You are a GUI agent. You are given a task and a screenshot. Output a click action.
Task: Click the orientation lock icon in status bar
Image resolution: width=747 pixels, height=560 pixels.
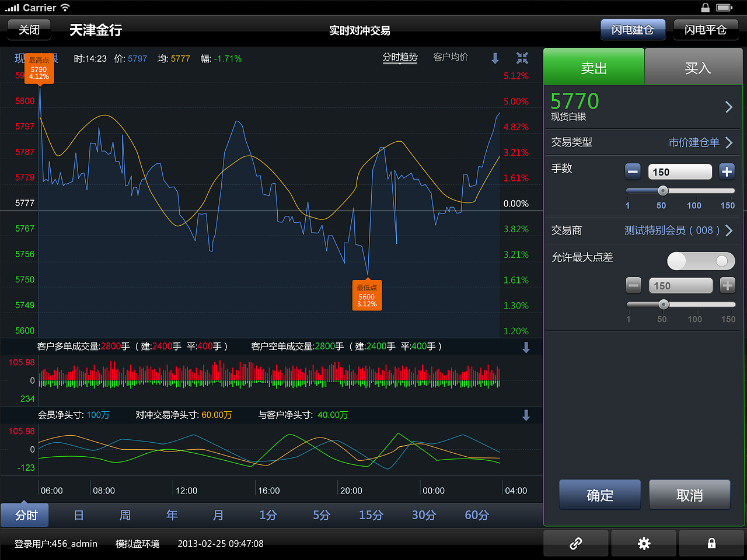click(x=706, y=8)
